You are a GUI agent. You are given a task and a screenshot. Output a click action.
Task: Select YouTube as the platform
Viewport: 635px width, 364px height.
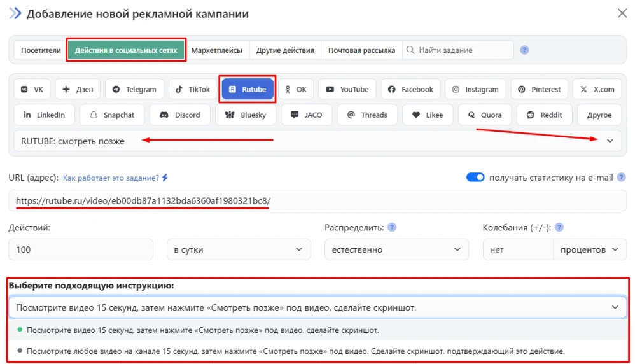click(347, 90)
